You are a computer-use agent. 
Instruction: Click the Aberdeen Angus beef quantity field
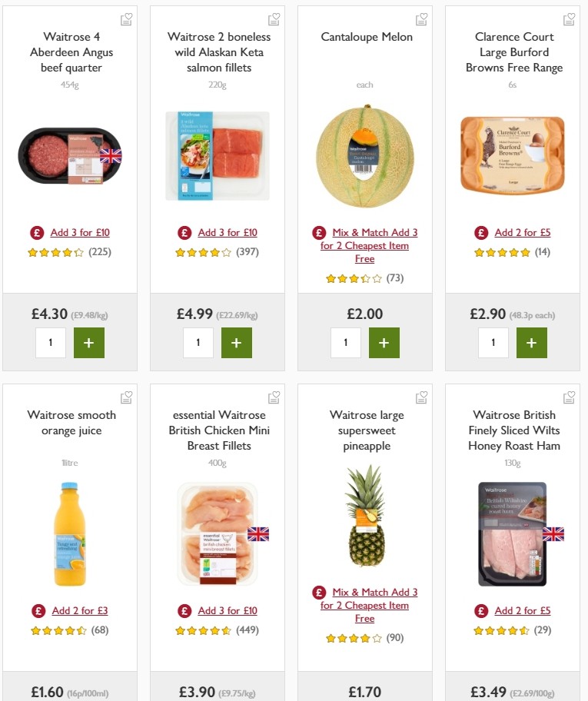pos(51,343)
